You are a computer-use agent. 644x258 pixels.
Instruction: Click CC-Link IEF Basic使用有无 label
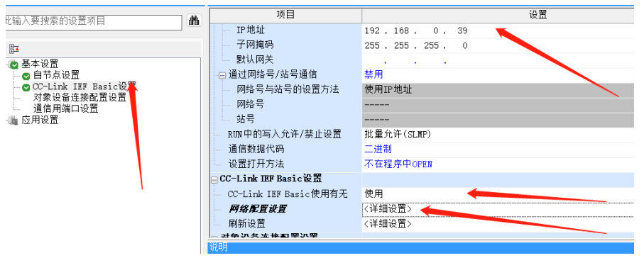(288, 194)
